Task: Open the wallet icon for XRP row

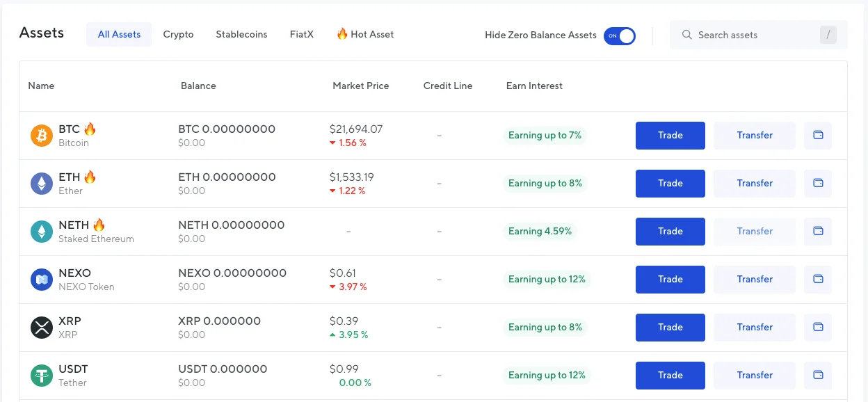Action: 818,328
